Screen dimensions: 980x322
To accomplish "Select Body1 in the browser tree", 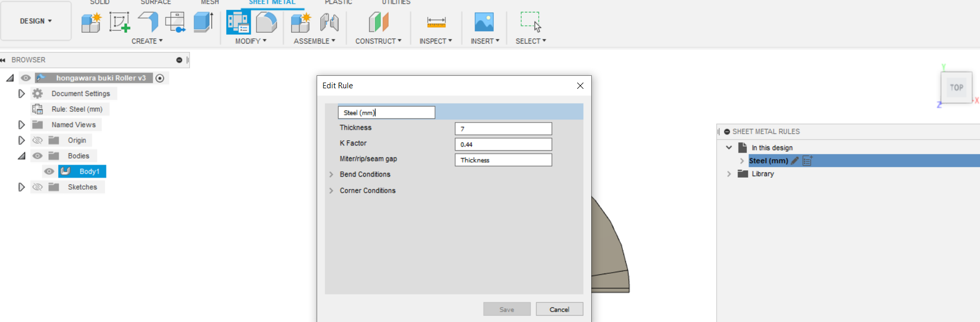I will pyautogui.click(x=89, y=171).
